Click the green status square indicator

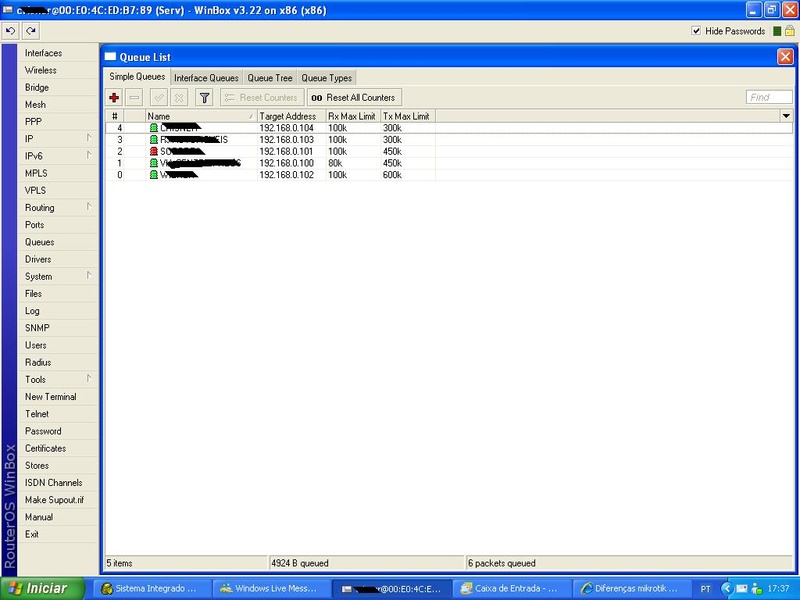777,31
